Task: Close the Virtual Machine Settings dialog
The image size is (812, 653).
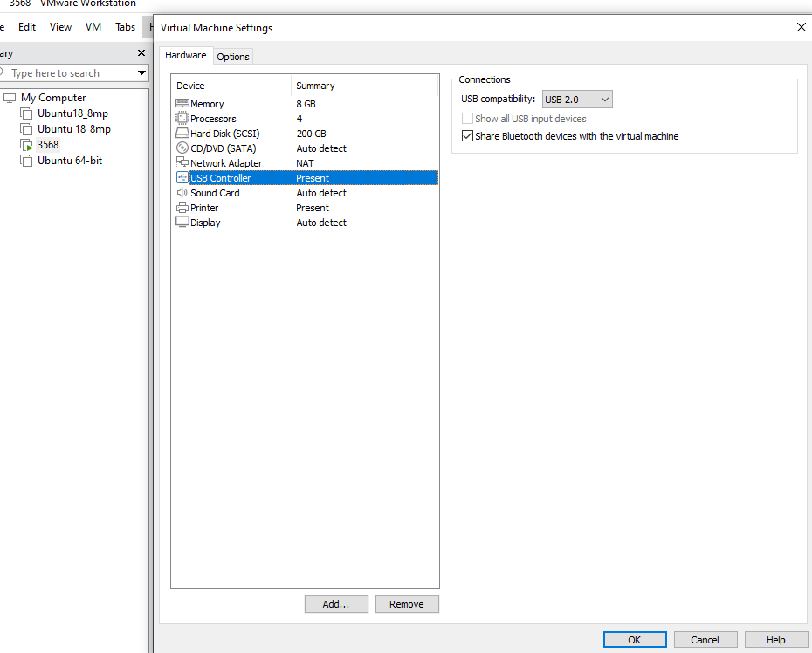Action: coord(802,27)
